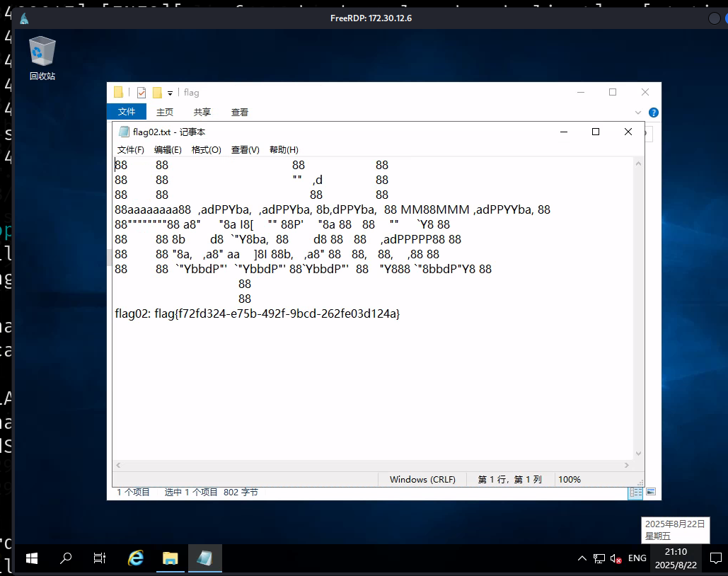Maximize the flag02.txt Notepad window
This screenshot has height=576, width=728.
click(x=596, y=132)
